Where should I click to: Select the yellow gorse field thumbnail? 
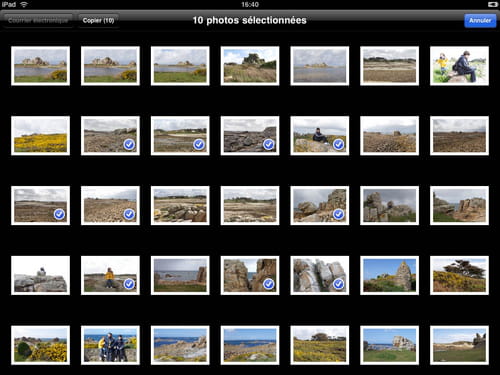point(40,136)
